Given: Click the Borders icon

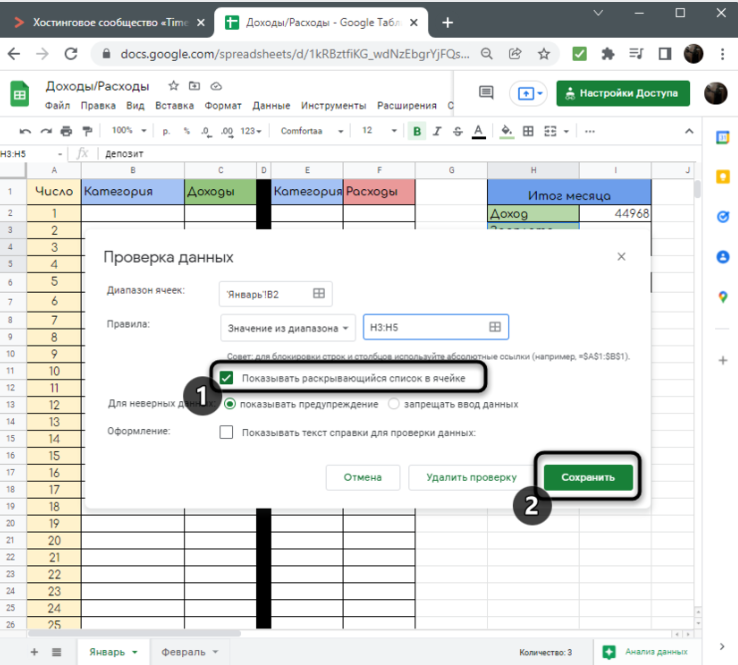Looking at the screenshot, I should (x=528, y=131).
